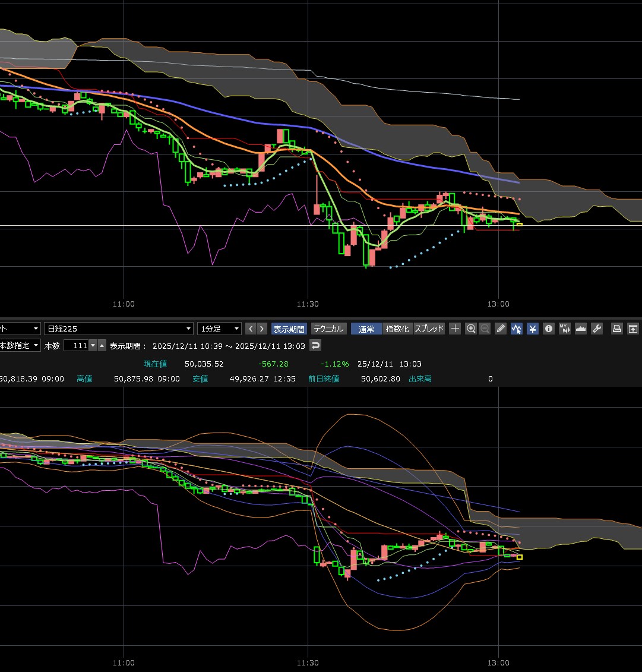
Task: Select the pencil drawing tool
Action: pyautogui.click(x=501, y=329)
